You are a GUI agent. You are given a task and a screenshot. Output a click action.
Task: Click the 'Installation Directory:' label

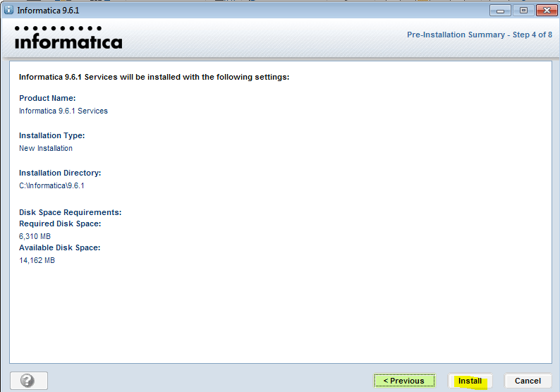(x=60, y=173)
